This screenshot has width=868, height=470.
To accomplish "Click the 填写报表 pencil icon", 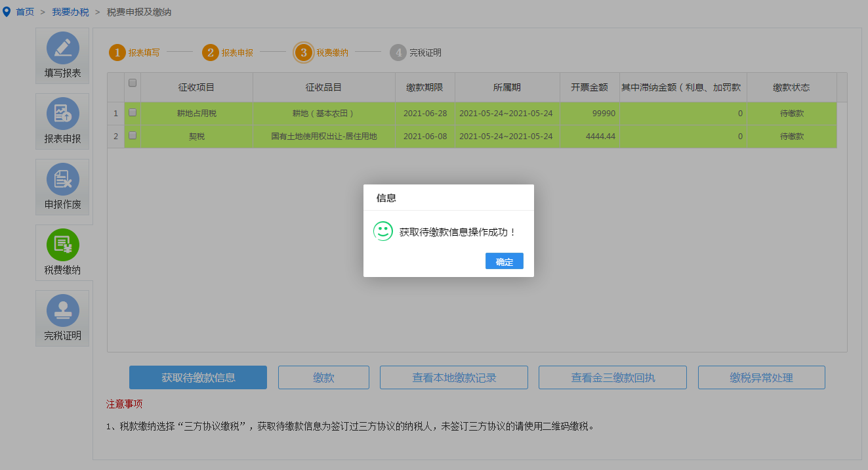I will pos(63,48).
